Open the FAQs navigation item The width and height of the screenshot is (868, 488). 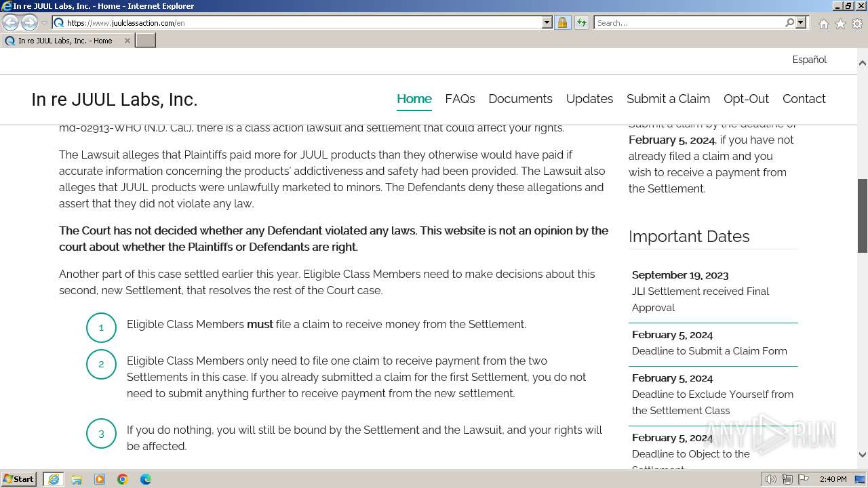point(460,99)
